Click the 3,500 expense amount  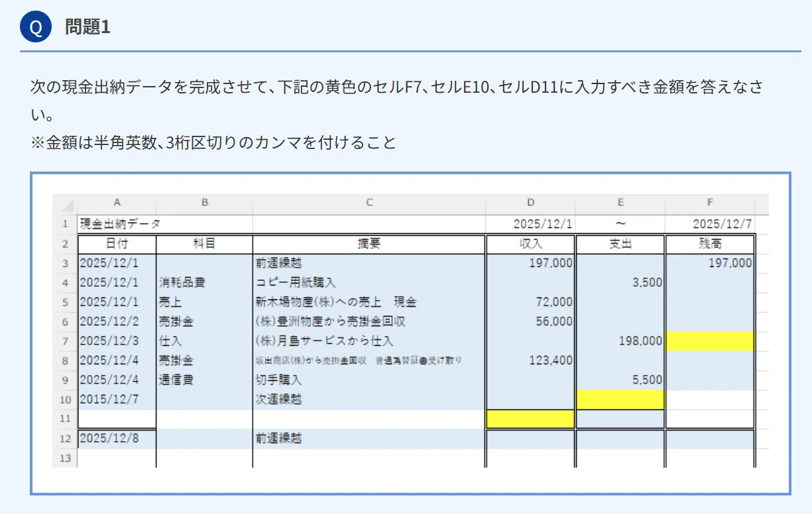(646, 283)
